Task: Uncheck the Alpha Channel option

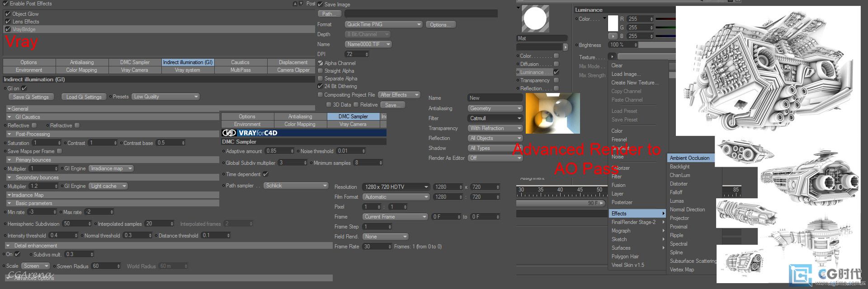Action: [321, 63]
